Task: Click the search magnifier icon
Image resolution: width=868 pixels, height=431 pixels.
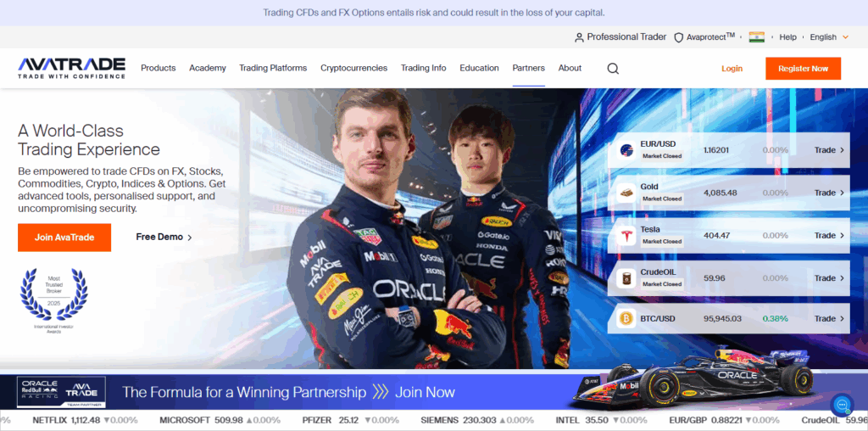Action: (613, 69)
